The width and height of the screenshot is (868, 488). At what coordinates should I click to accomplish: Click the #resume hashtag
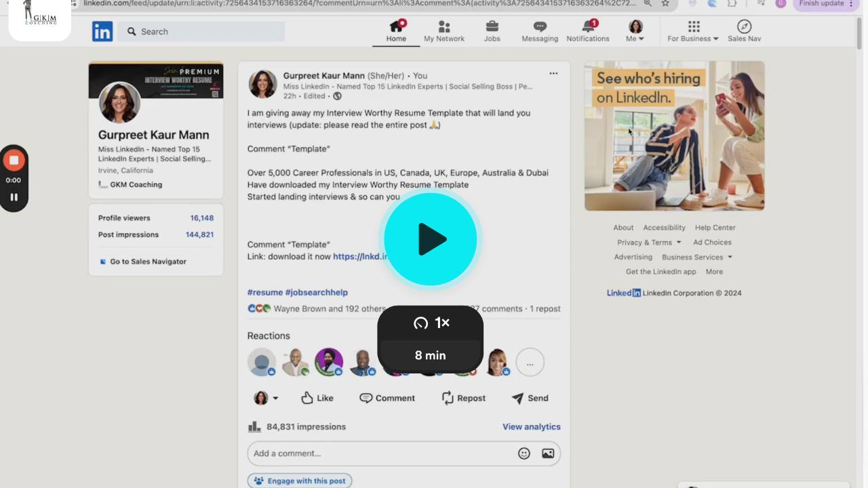pyautogui.click(x=265, y=292)
